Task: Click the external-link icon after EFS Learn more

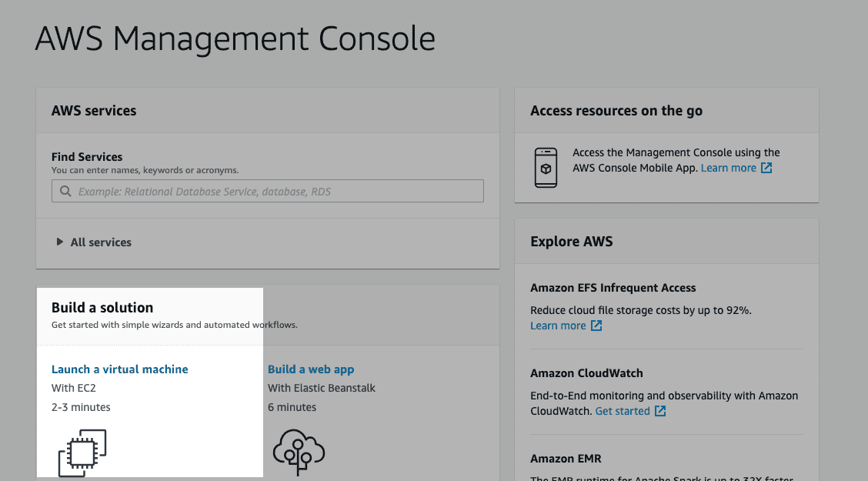Action: click(596, 325)
